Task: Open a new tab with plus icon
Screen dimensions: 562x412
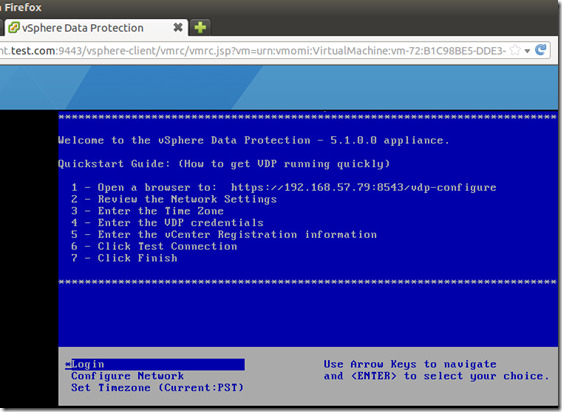Action: coord(200,27)
